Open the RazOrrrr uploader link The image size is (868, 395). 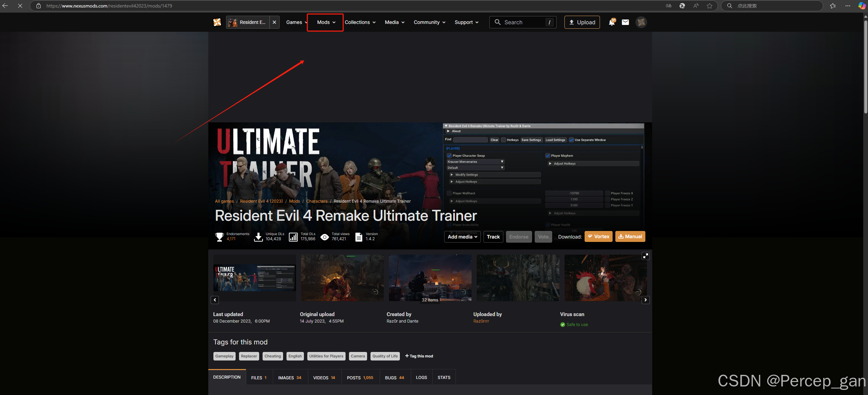[481, 321]
